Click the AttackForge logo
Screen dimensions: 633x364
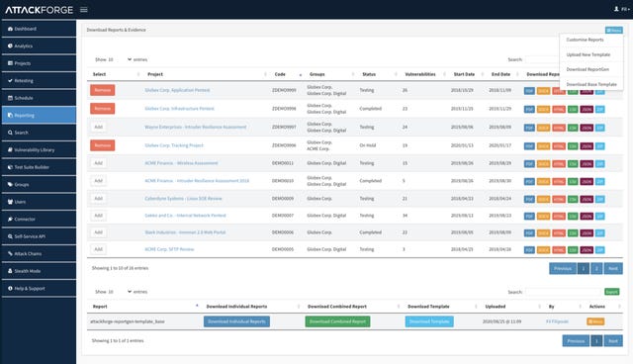click(x=40, y=10)
